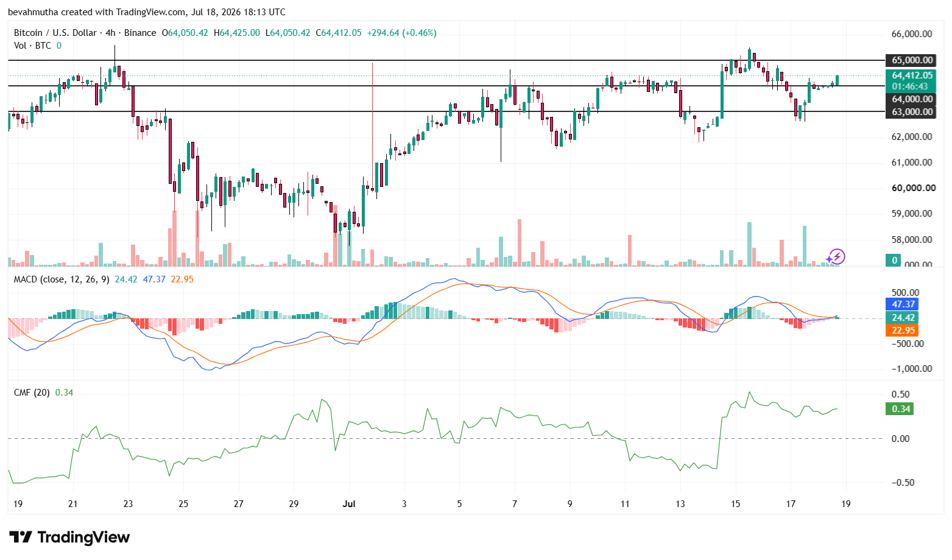
Task: Click the 29 date on time axis
Action: (294, 504)
